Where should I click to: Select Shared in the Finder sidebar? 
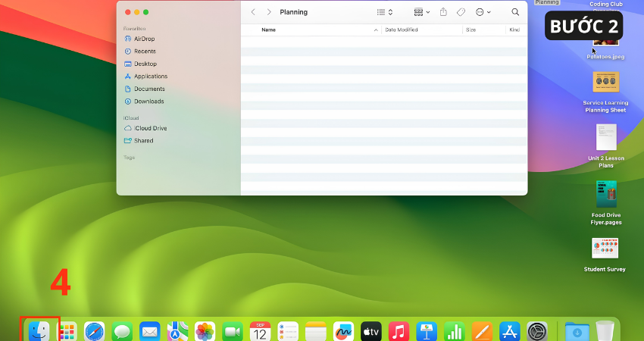point(139,140)
